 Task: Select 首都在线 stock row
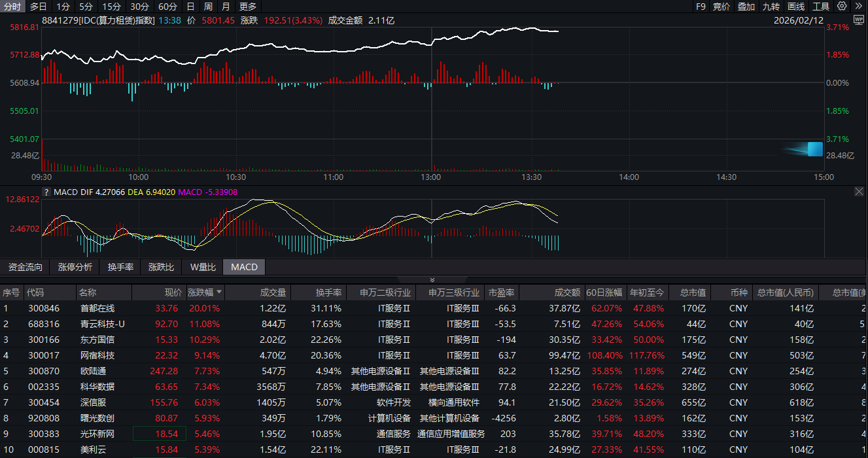pos(97,308)
